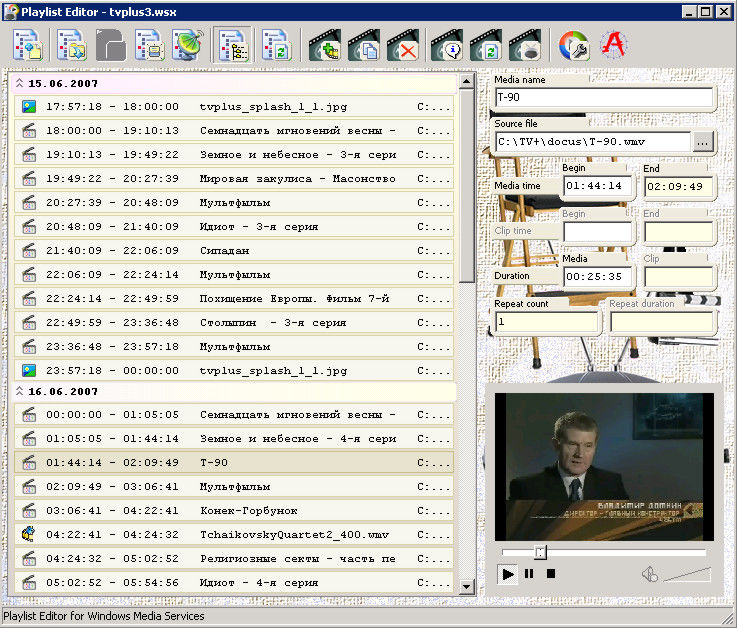Select the 18:00:00 Семнадцать мгновений весны row

click(x=234, y=131)
